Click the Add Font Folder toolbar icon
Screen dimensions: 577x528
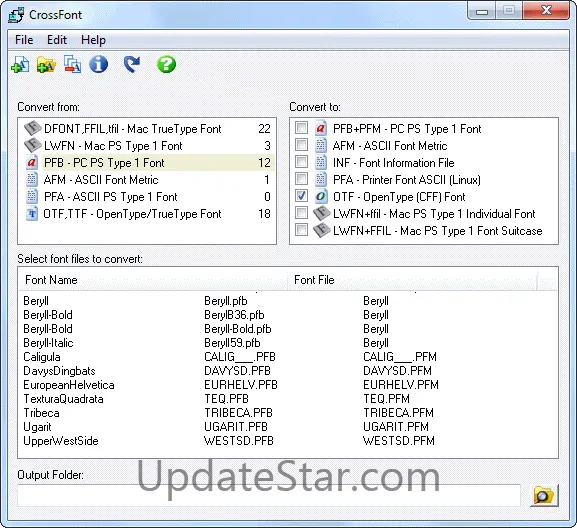pos(46,65)
